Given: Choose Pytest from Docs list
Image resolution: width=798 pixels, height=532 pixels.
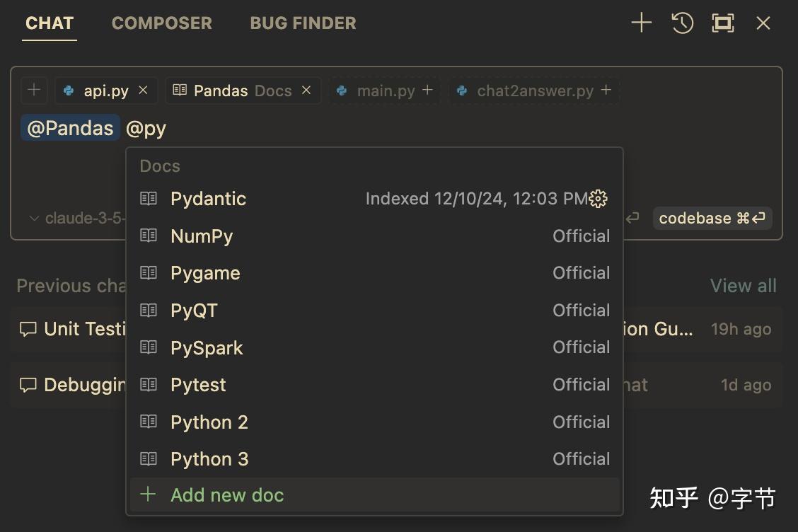Looking at the screenshot, I should click(x=198, y=385).
